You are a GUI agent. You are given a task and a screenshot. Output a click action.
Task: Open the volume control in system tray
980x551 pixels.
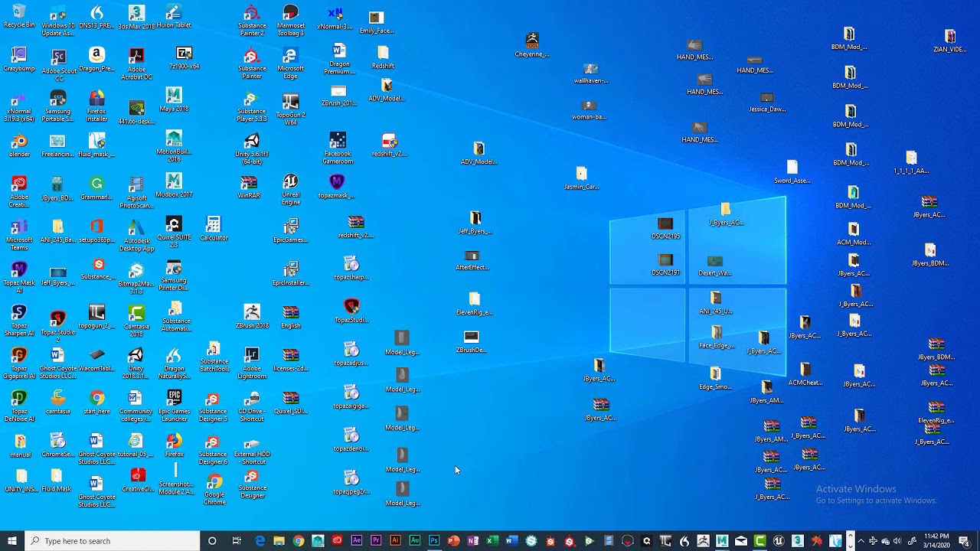pyautogui.click(x=897, y=541)
